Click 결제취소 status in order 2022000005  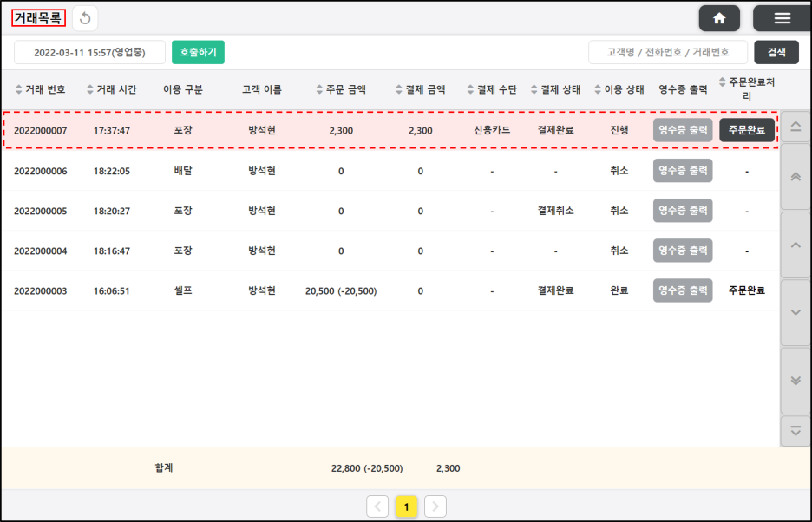[x=556, y=210]
